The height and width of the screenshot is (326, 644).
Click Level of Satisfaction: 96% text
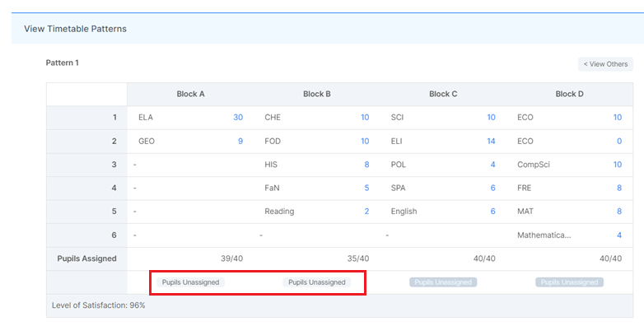[x=99, y=305]
